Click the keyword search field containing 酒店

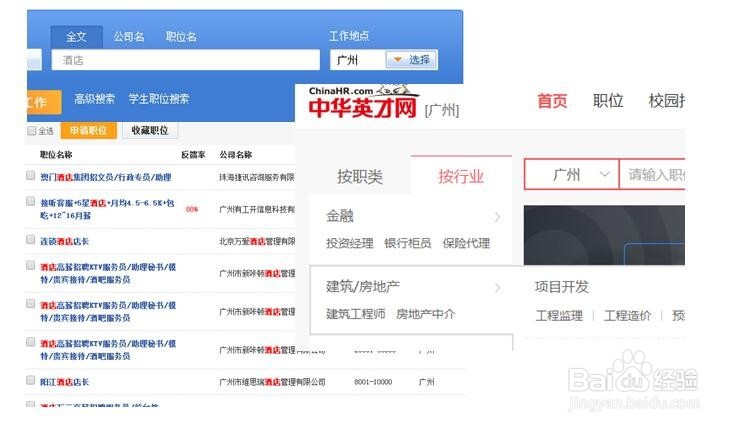[186, 60]
